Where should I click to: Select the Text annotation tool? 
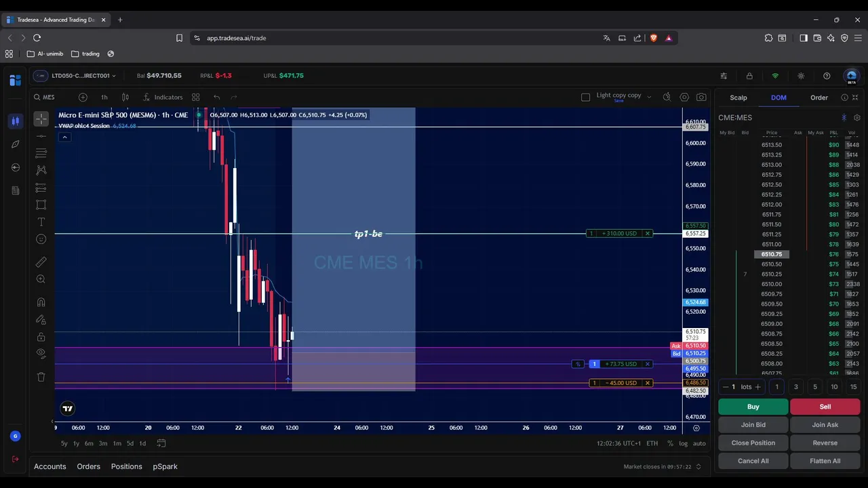tap(41, 222)
